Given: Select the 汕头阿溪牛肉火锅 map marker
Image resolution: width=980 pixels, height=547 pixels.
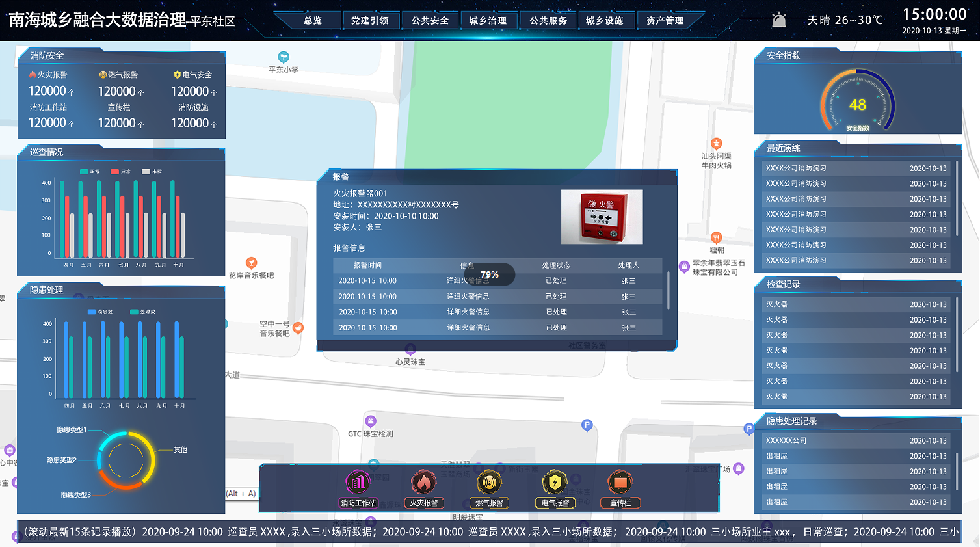Looking at the screenshot, I should (x=716, y=144).
